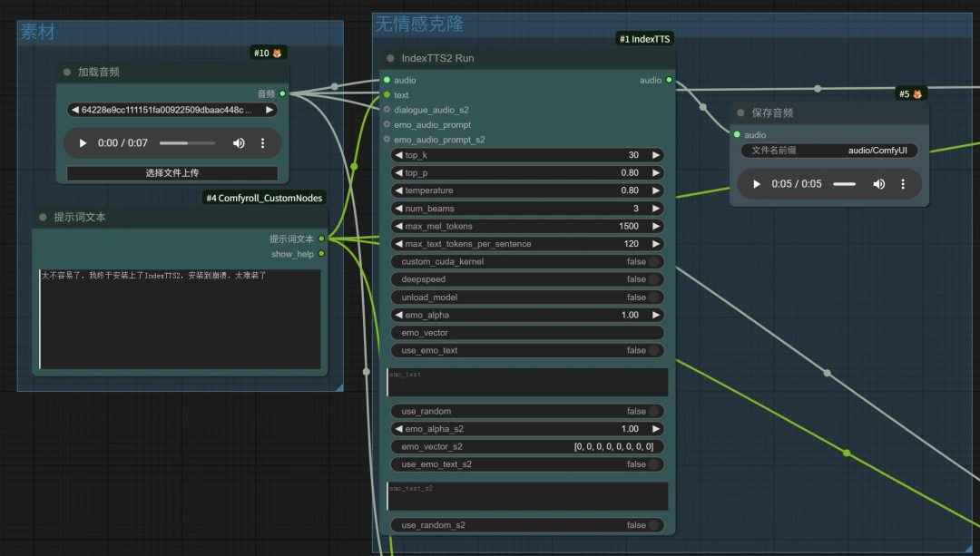This screenshot has height=556, width=980.
Task: Collapse the 提示词文本 node via its title dot
Action: (44, 217)
